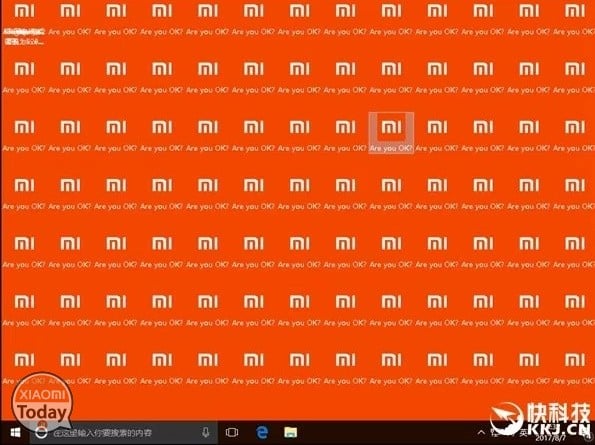
Task: Launch Microsoft Edge from the taskbar
Action: (262, 432)
